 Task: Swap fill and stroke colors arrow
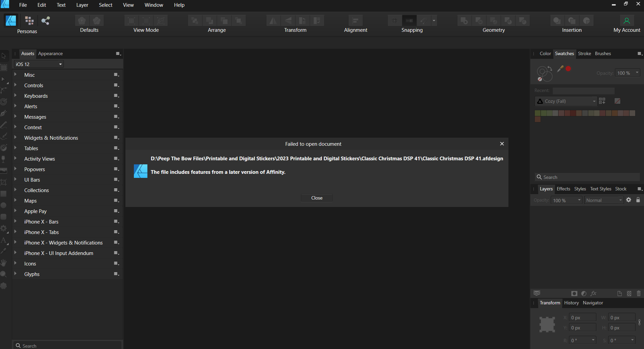coord(550,68)
